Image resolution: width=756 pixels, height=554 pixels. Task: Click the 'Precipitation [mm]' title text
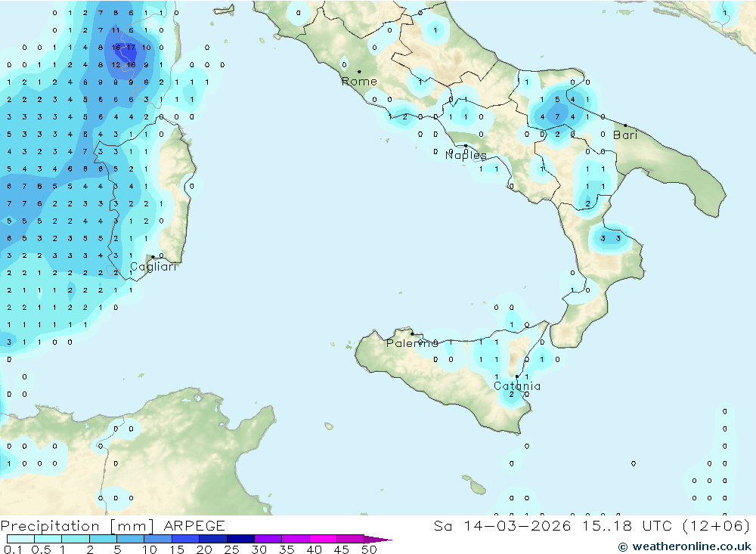(77, 526)
